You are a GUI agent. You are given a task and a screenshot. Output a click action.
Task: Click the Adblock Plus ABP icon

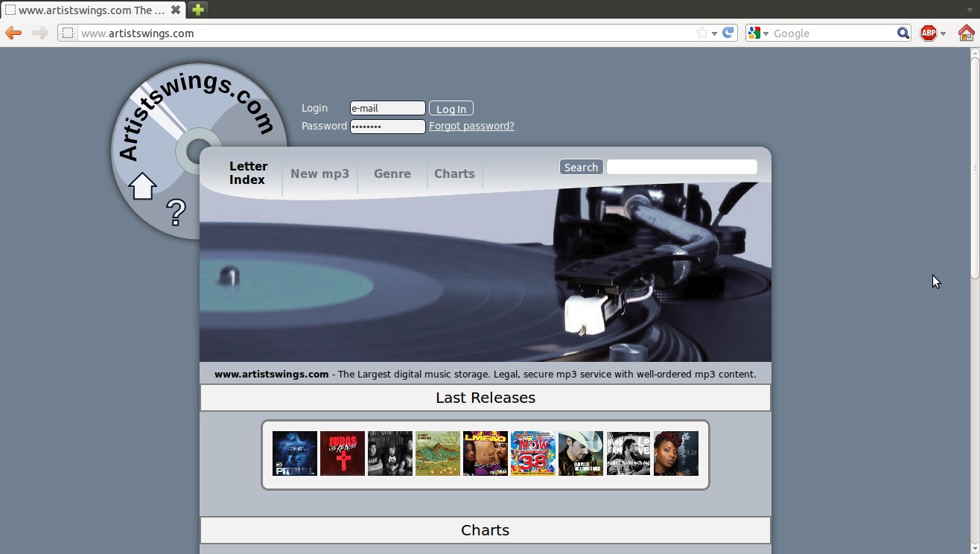(x=928, y=33)
